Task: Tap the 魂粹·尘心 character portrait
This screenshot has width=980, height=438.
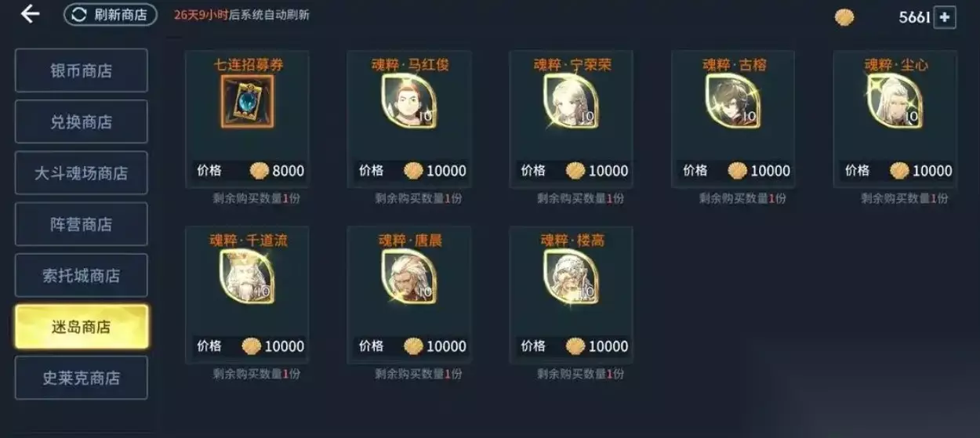Action: pyautogui.click(x=895, y=101)
